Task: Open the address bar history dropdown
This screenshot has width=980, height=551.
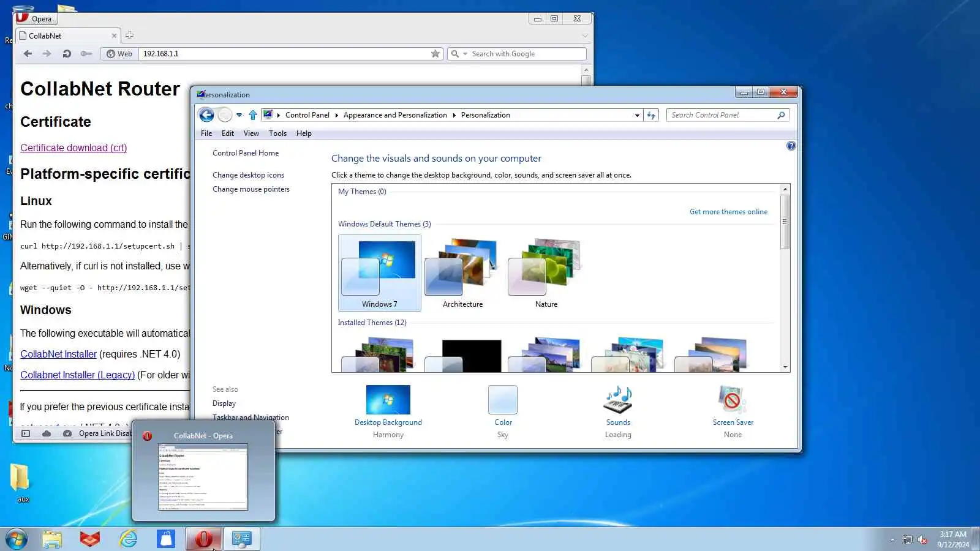Action: (637, 115)
